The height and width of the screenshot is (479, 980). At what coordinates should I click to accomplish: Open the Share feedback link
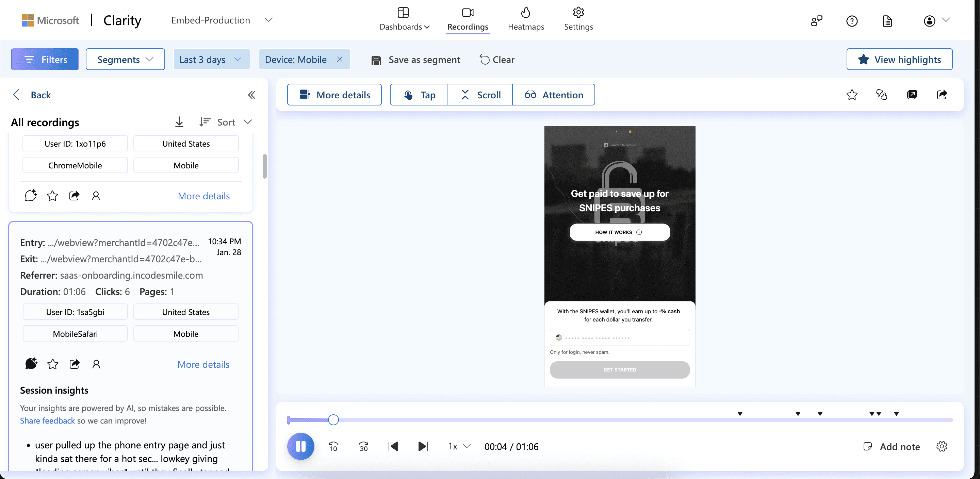pos(47,420)
